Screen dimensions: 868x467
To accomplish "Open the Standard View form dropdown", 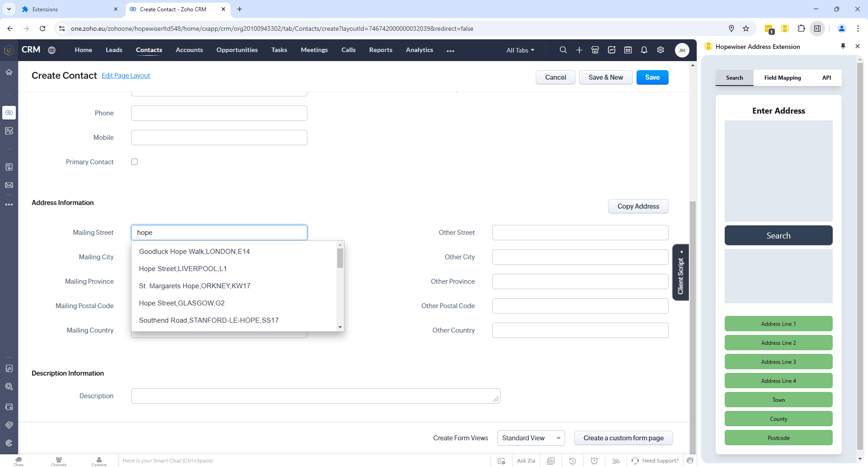I will pos(531,438).
